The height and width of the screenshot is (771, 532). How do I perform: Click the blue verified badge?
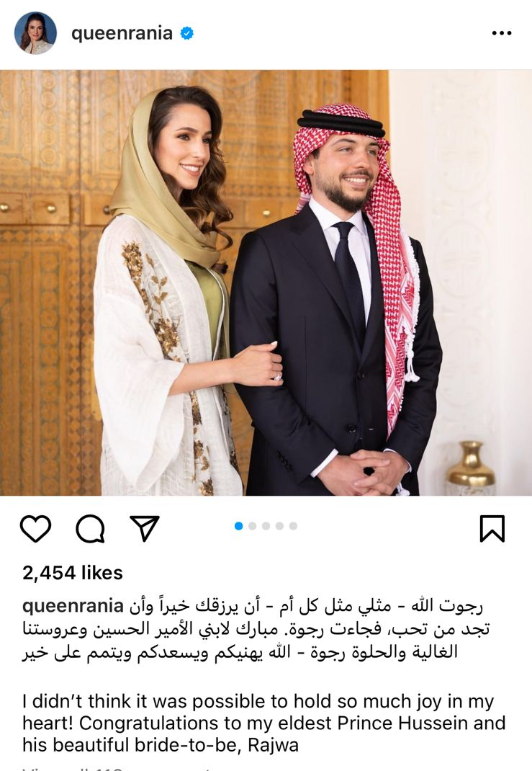186,33
